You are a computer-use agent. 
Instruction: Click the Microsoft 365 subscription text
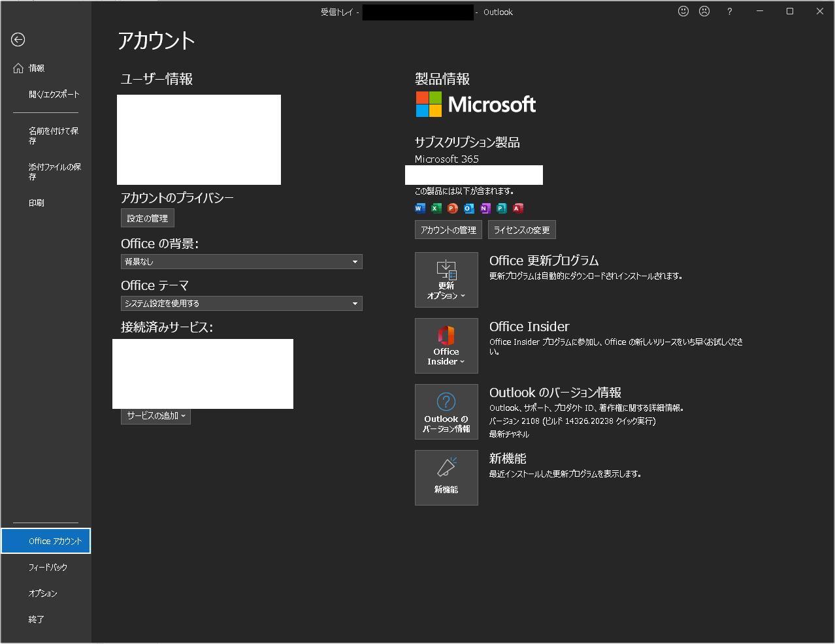coord(447,159)
